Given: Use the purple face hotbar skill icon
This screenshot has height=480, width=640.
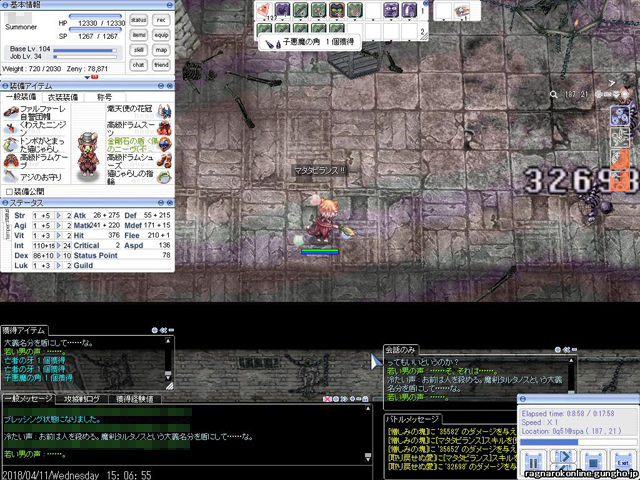Looking at the screenshot, I should coord(391,10).
